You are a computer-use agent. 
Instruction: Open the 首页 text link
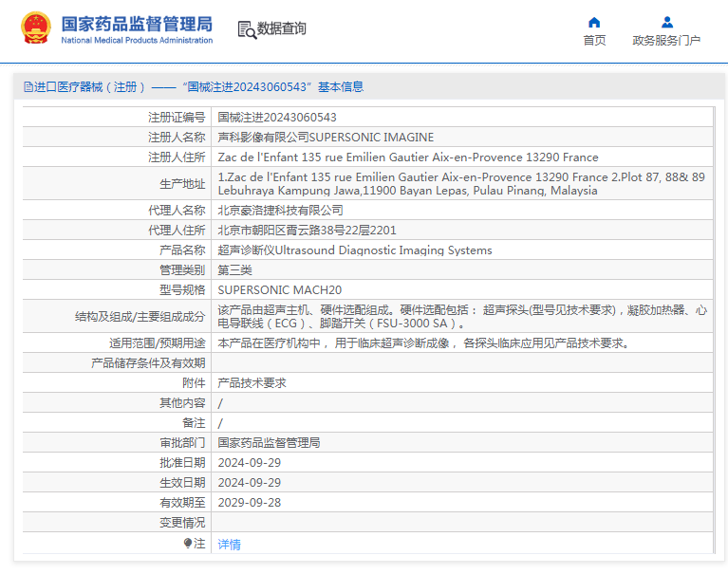coord(594,41)
